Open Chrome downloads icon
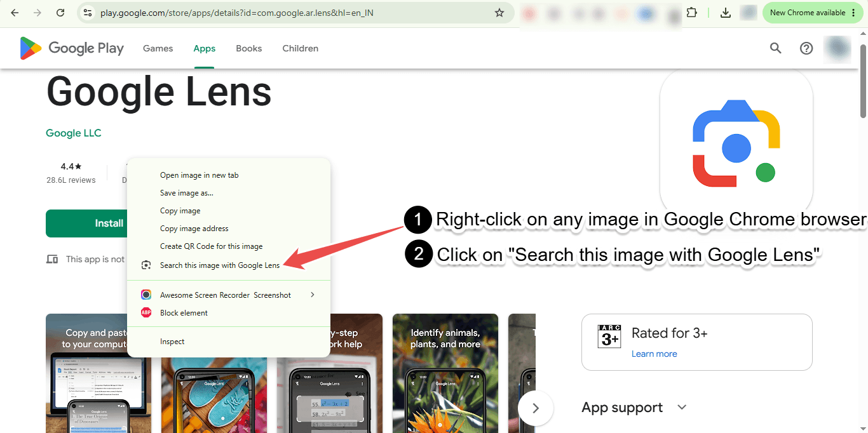This screenshot has height=433, width=868. click(725, 13)
